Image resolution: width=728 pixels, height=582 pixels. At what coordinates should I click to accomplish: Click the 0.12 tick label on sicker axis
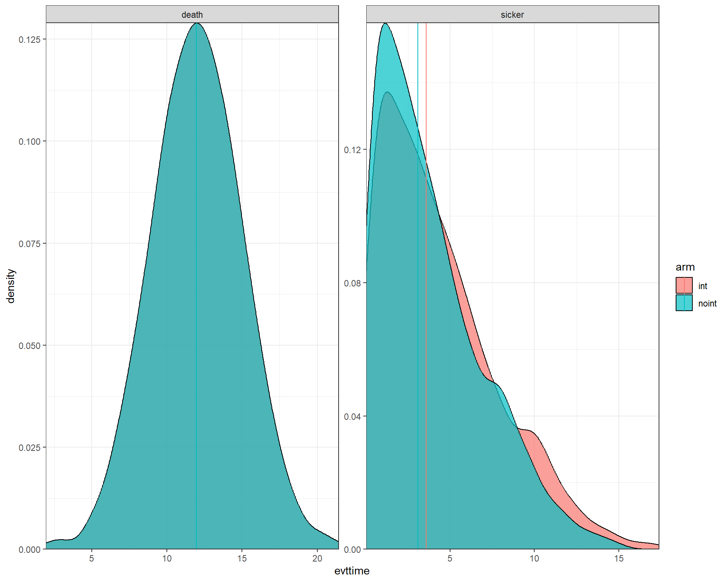click(x=352, y=150)
